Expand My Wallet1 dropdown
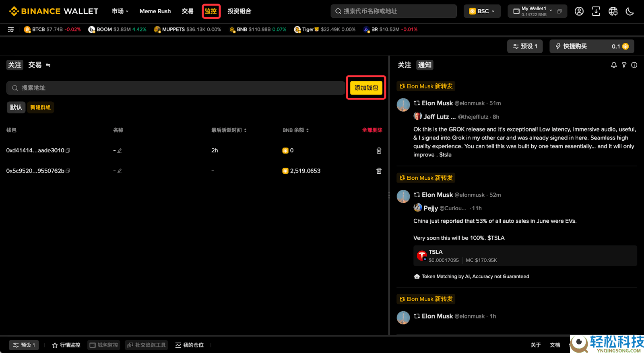644x353 pixels. 551,10
